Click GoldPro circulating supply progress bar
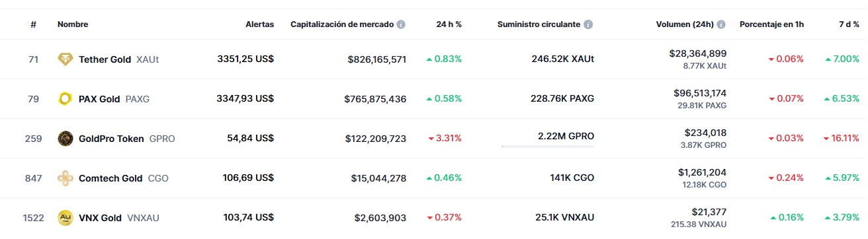Image resolution: width=868 pixels, height=239 pixels. click(547, 146)
